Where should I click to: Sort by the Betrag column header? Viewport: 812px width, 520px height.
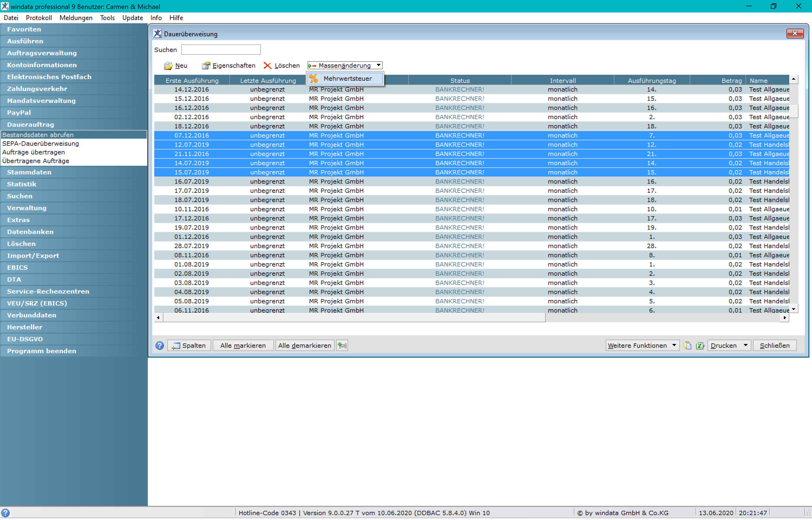pyautogui.click(x=718, y=80)
